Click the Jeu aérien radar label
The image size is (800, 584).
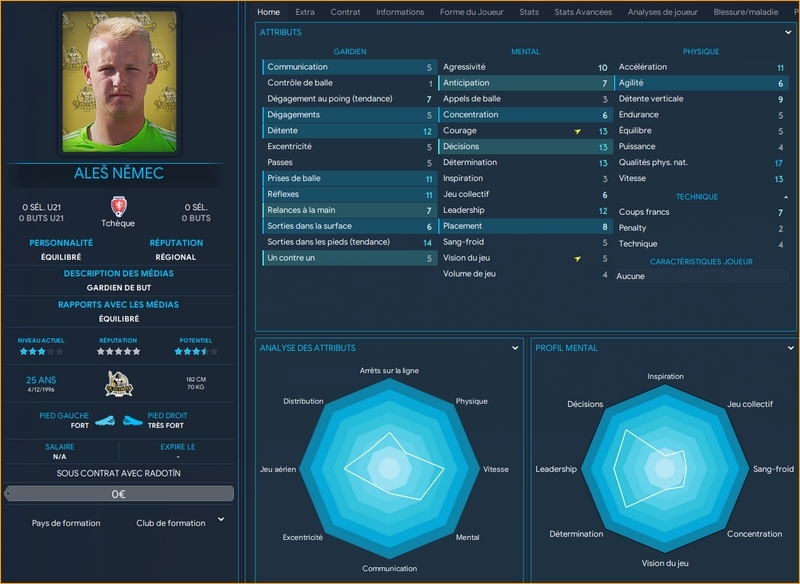[x=278, y=469]
